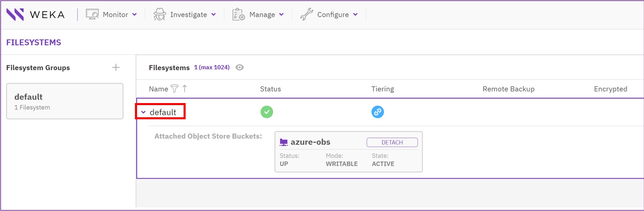Sort filesystems by name with arrow

coord(185,89)
